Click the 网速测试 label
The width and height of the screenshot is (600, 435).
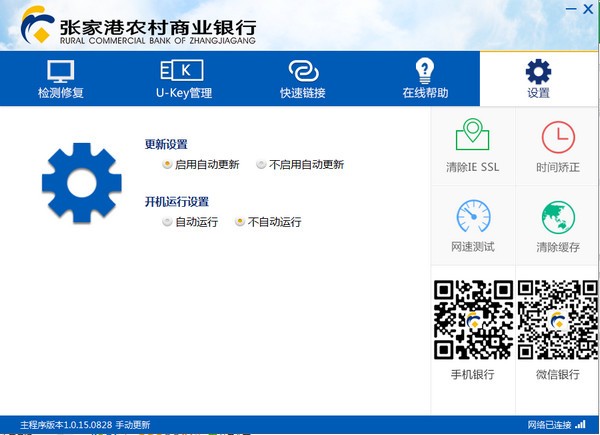pos(473,247)
